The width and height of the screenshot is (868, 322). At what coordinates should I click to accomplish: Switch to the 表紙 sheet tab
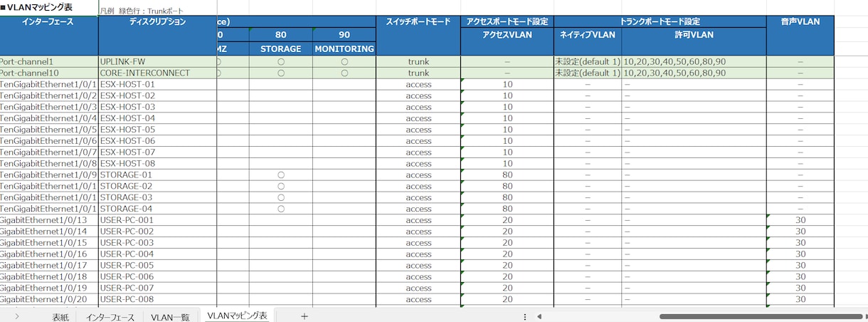[60, 317]
